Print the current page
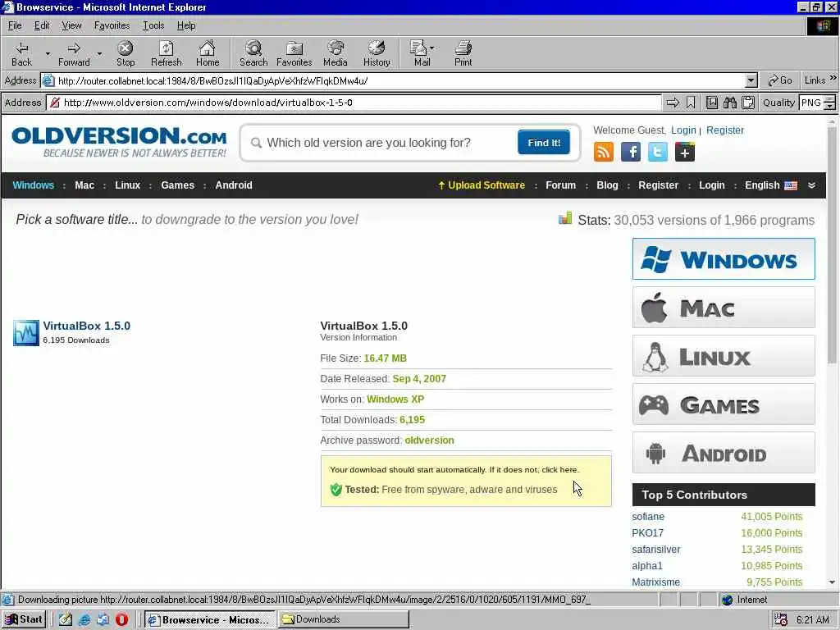Viewport: 840px width, 630px height. tap(463, 53)
